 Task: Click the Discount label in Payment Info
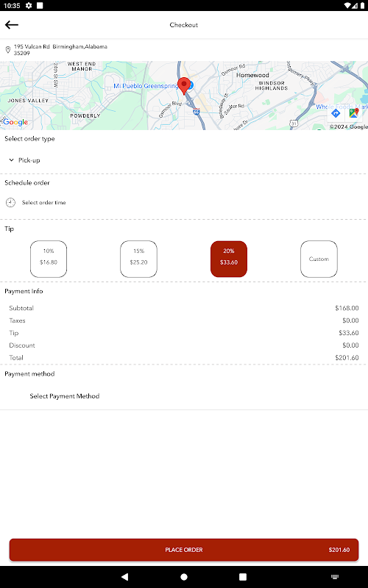[22, 345]
